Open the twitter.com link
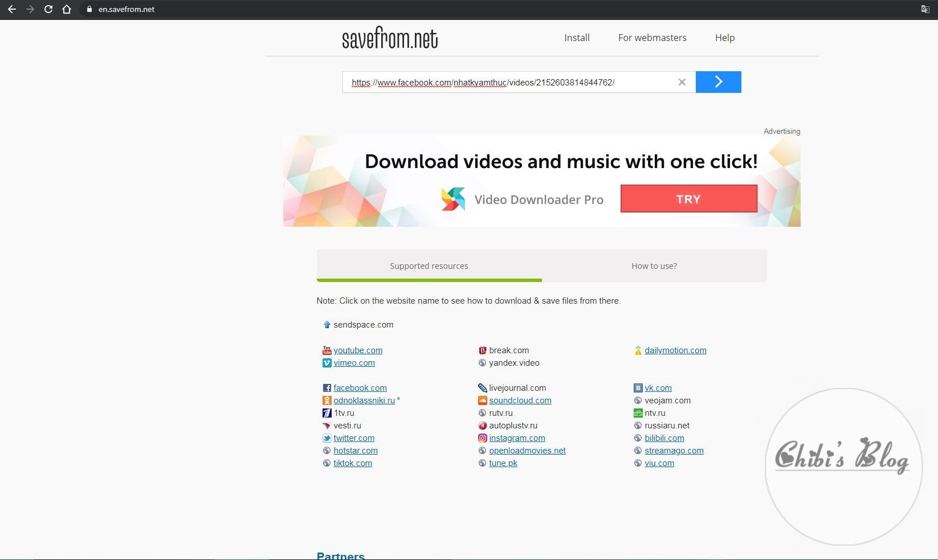The image size is (938, 560). click(354, 438)
